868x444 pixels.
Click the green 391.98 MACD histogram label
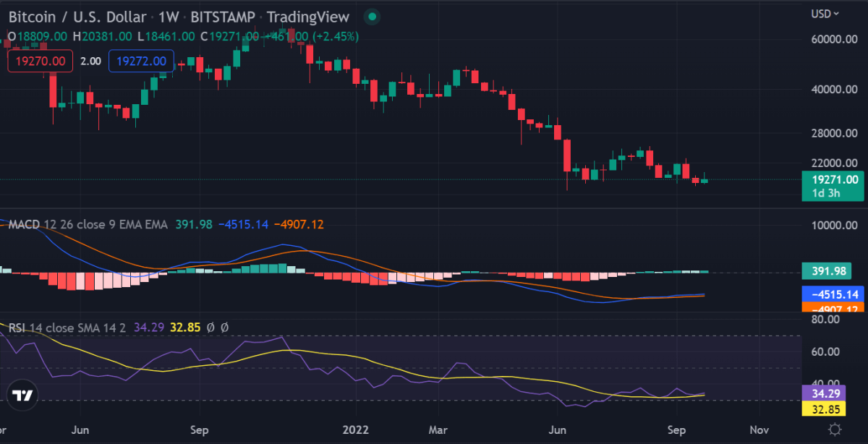(x=827, y=272)
